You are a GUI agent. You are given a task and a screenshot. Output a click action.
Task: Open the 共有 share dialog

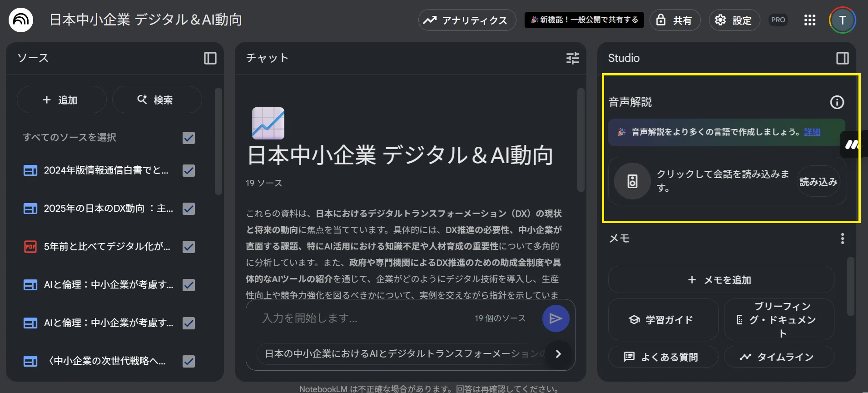675,20
